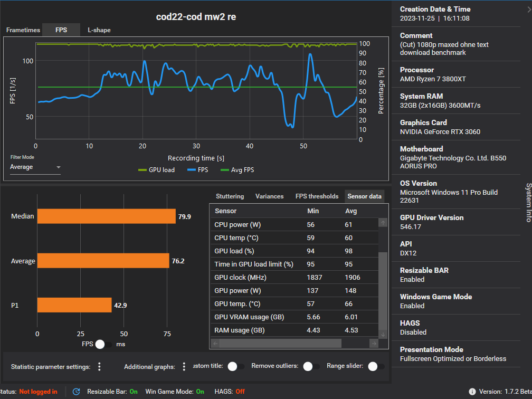Open the FPS thresholds tab
532x399 pixels.
point(317,196)
